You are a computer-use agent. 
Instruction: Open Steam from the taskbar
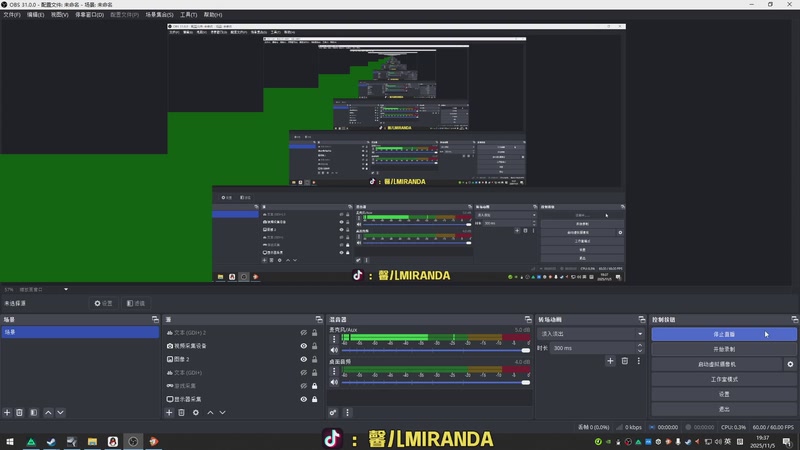(51, 441)
